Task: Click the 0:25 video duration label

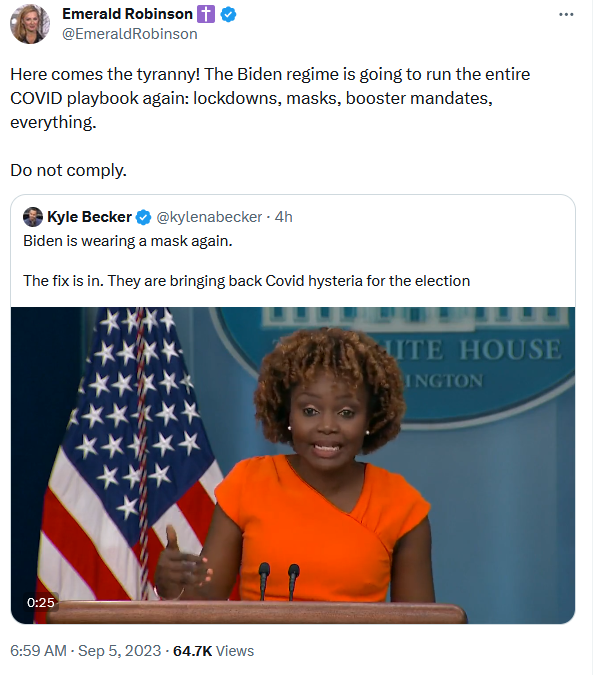Action: tap(41, 602)
